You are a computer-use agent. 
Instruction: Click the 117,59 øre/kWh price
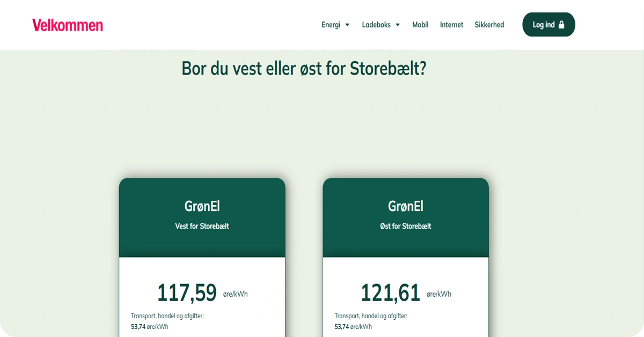pyautogui.click(x=187, y=292)
